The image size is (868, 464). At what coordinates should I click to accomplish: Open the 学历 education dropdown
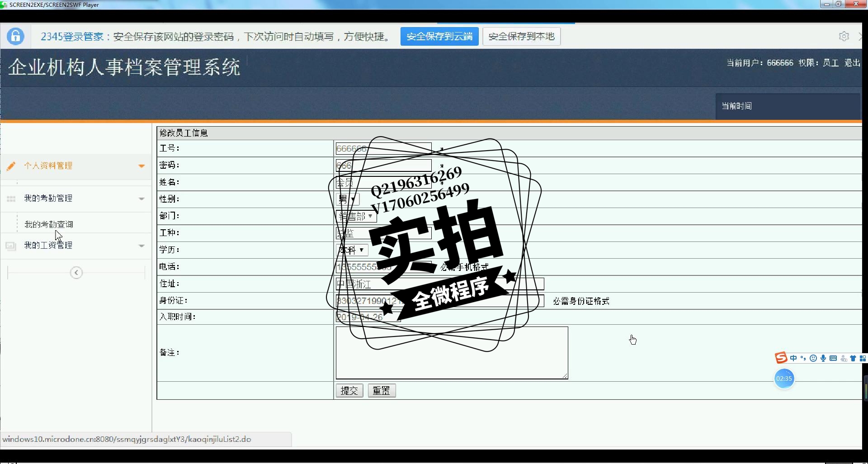click(352, 250)
